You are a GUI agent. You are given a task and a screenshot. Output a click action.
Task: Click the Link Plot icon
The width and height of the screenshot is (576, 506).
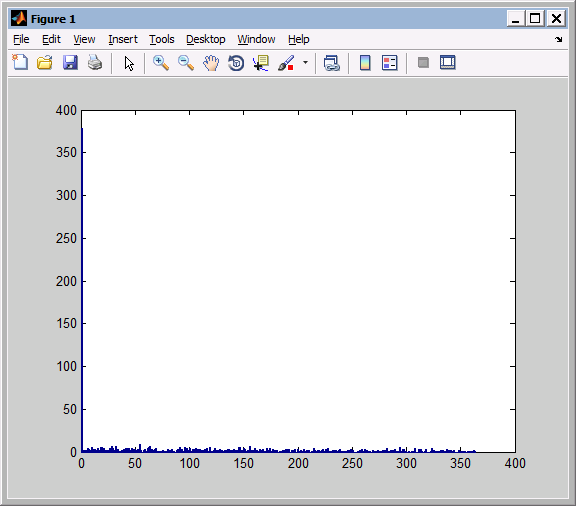[x=332, y=63]
